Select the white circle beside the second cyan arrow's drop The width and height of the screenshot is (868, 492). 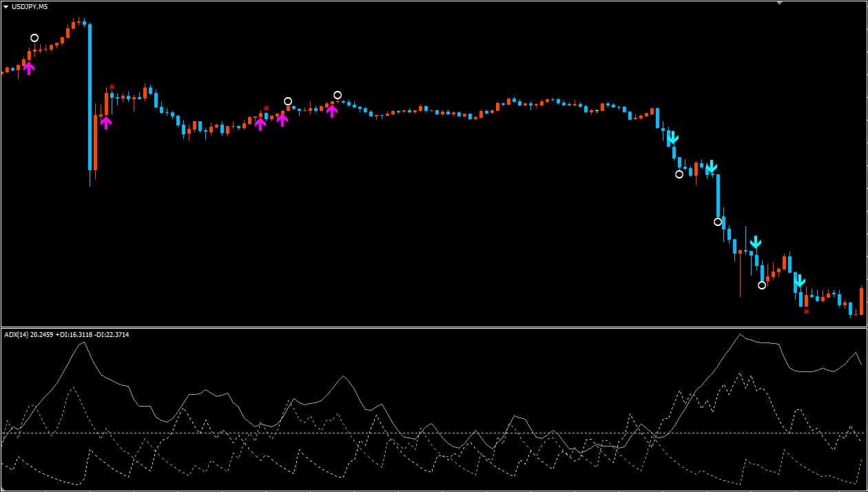pyautogui.click(x=718, y=222)
